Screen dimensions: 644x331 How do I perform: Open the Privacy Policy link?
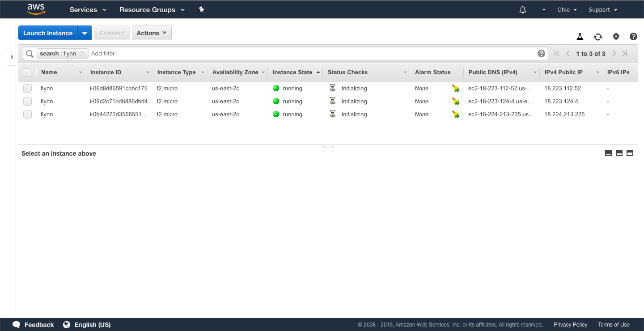[570, 325]
